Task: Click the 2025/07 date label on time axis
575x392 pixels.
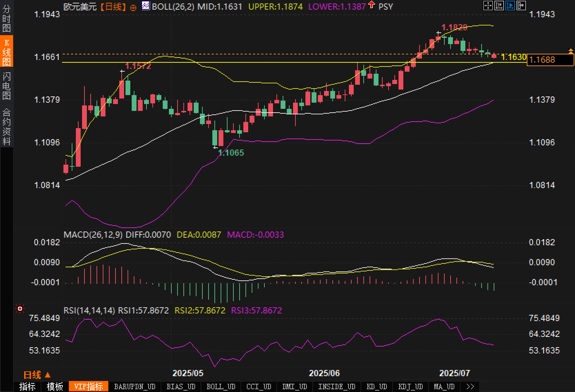Action: click(x=455, y=373)
